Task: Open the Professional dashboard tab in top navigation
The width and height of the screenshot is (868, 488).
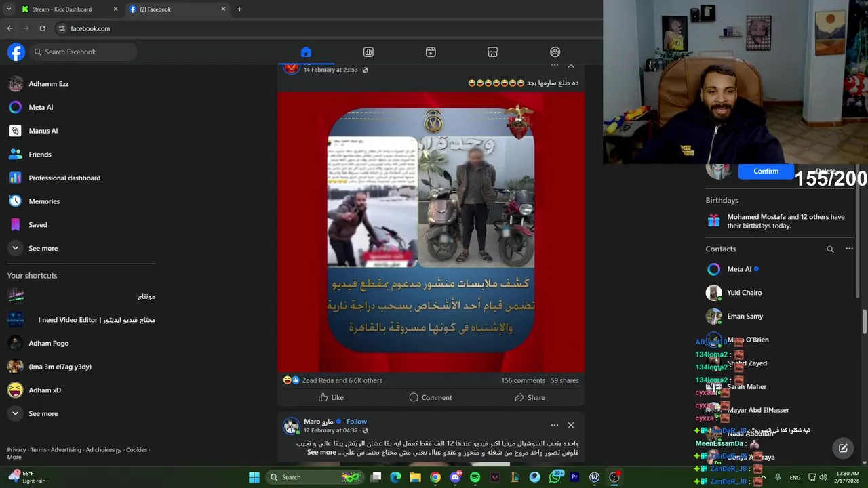Action: pyautogui.click(x=368, y=52)
